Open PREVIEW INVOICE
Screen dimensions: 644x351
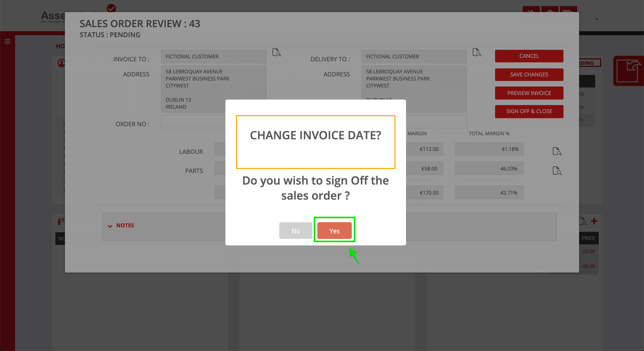click(529, 93)
